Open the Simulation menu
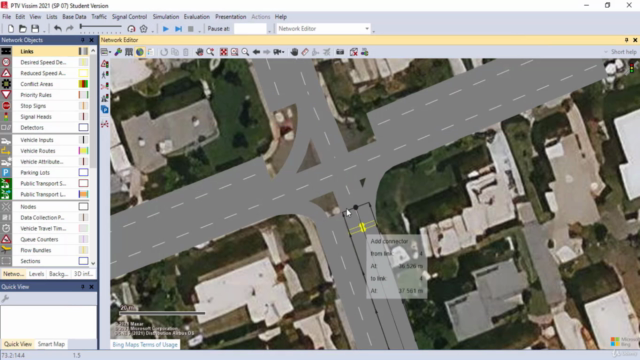Image resolution: width=640 pixels, height=360 pixels. pyautogui.click(x=166, y=17)
